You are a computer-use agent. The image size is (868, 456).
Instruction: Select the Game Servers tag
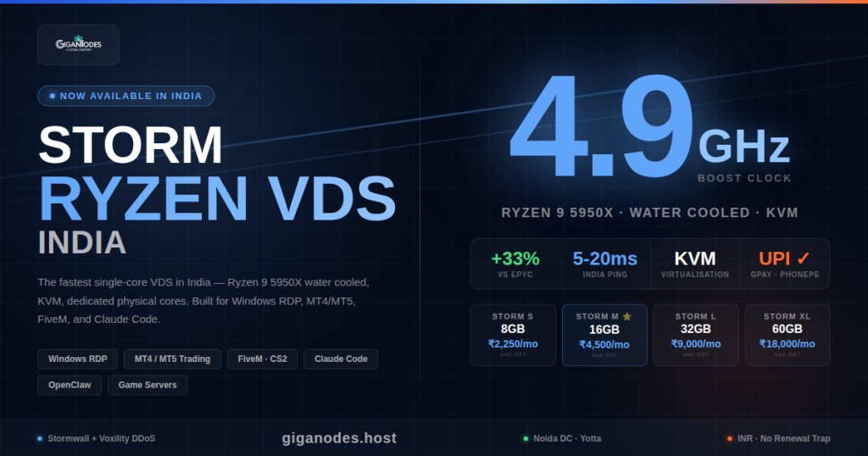tap(147, 385)
